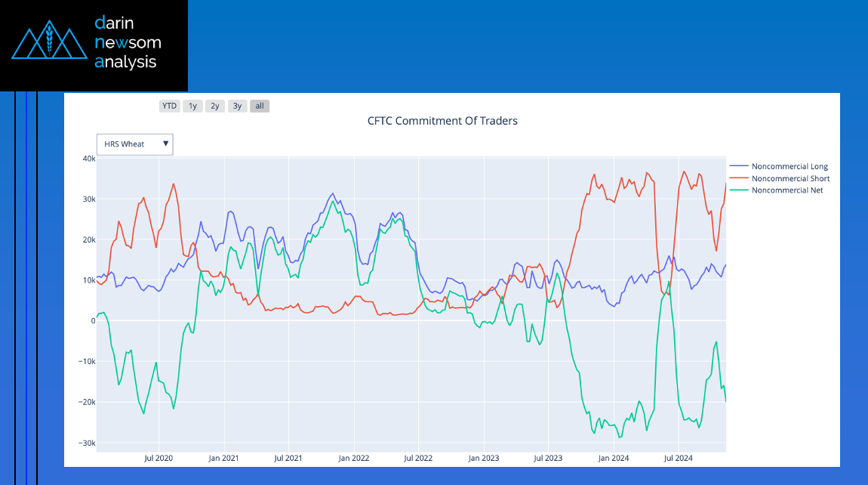Image resolution: width=868 pixels, height=485 pixels.
Task: Toggle Noncommercial Net legend entry
Action: coord(787,190)
